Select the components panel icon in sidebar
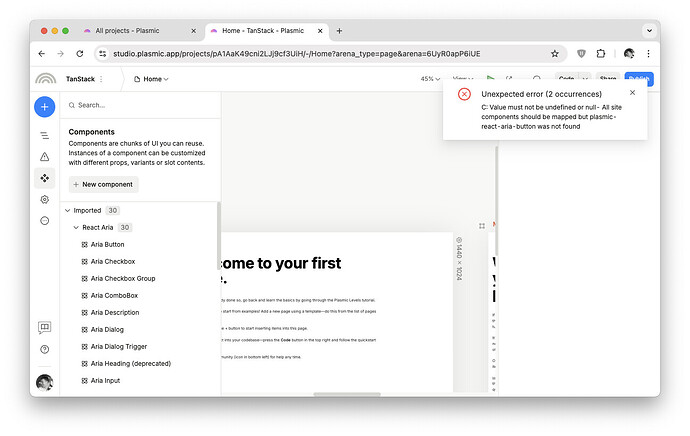690x436 pixels. [x=44, y=178]
